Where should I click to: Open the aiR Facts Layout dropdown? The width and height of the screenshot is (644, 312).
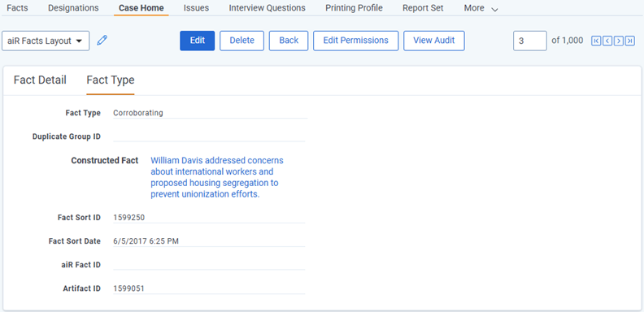pyautogui.click(x=46, y=41)
